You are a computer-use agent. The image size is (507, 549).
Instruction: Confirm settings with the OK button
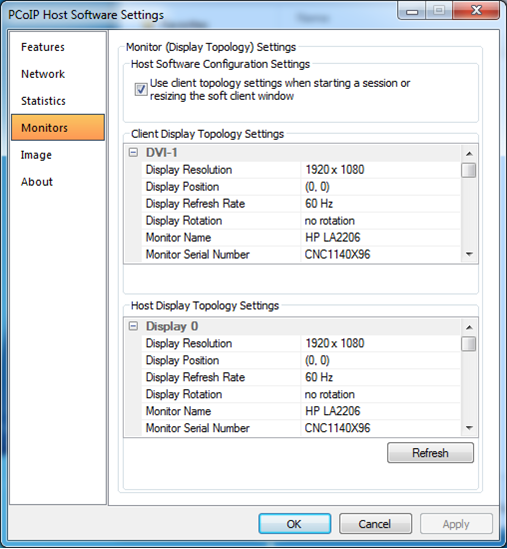294,524
